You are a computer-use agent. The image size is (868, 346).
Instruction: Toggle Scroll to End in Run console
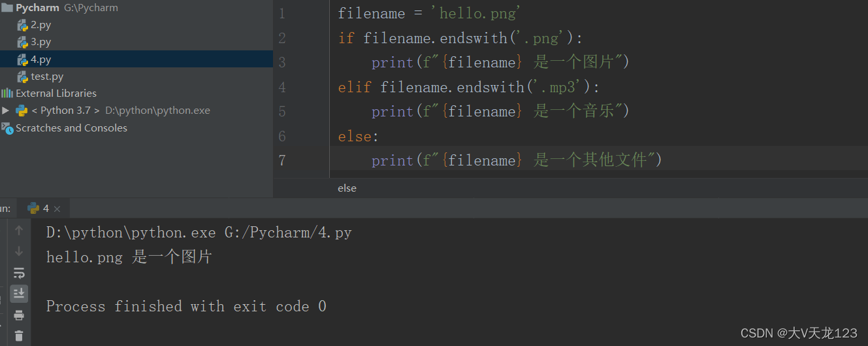tap(18, 293)
